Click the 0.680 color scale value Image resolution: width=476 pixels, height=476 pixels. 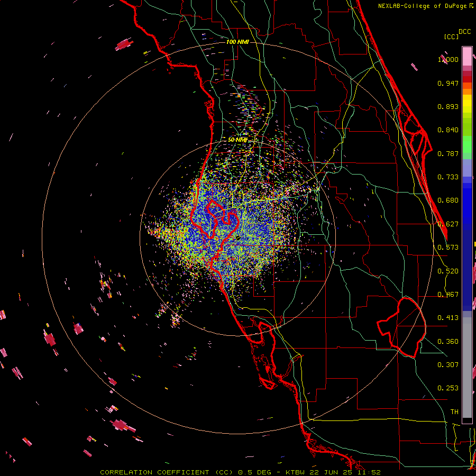point(448,200)
